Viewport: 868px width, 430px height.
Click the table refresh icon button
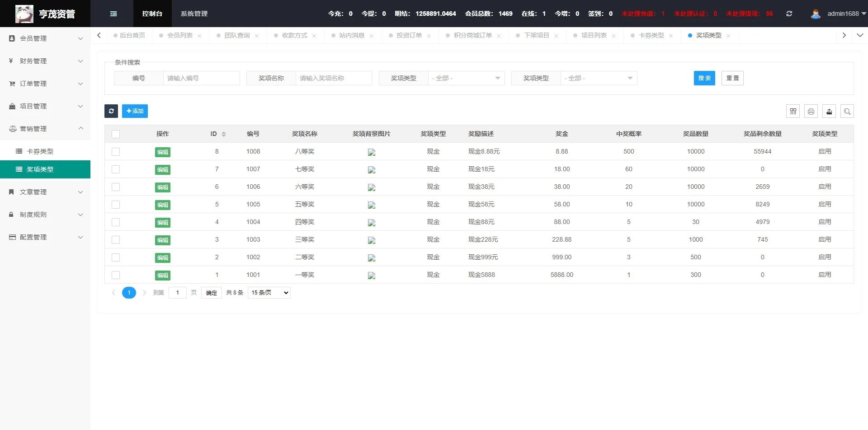[x=111, y=111]
